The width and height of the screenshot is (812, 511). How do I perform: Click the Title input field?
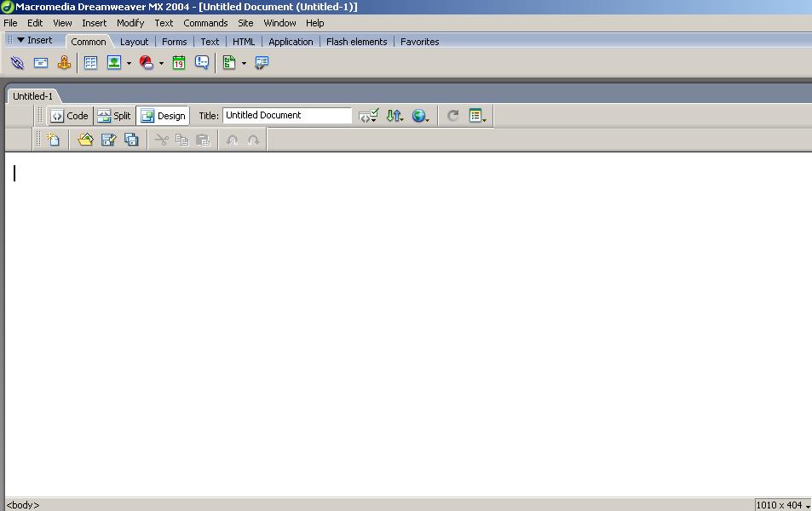pos(286,116)
